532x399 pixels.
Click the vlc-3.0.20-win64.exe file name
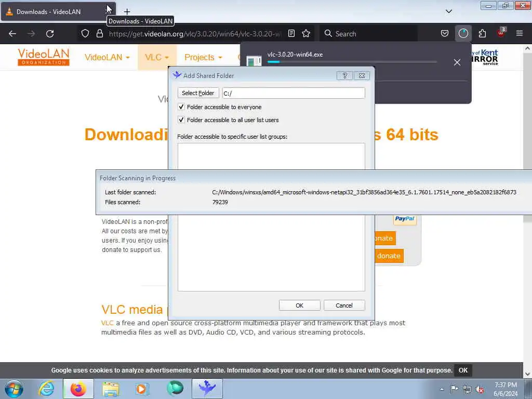(295, 54)
